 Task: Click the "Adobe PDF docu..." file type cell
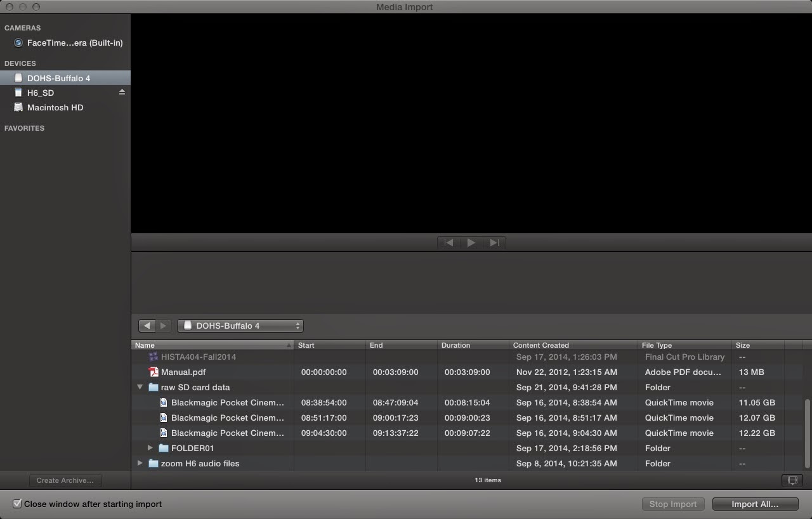(683, 372)
